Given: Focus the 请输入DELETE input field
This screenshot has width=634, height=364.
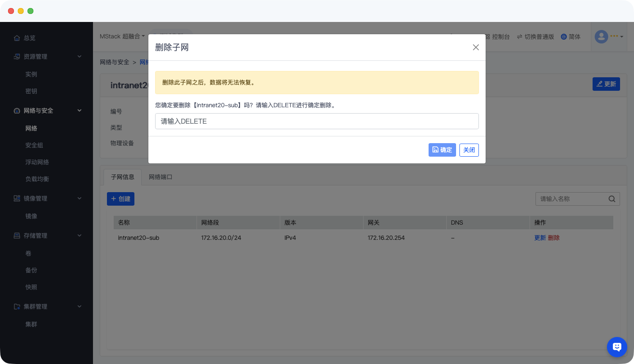Looking at the screenshot, I should (317, 121).
